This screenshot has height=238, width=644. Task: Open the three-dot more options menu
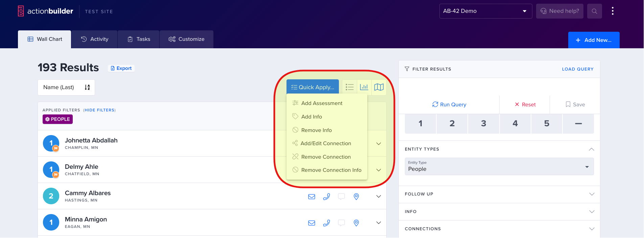click(x=613, y=11)
